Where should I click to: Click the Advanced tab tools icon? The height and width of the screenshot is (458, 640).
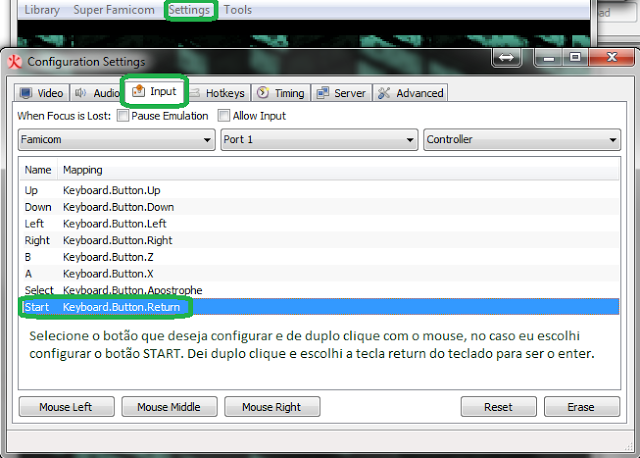click(385, 93)
